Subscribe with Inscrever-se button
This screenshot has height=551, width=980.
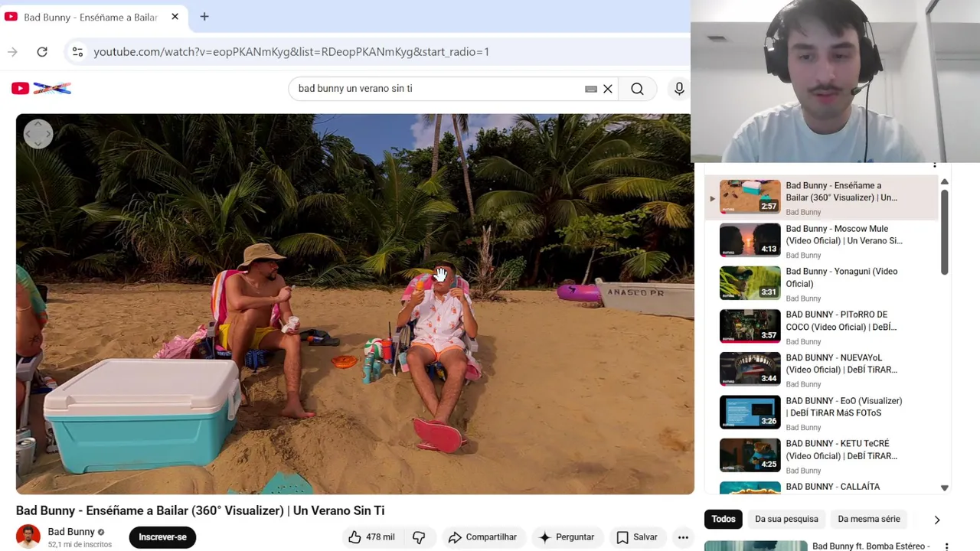click(x=162, y=537)
